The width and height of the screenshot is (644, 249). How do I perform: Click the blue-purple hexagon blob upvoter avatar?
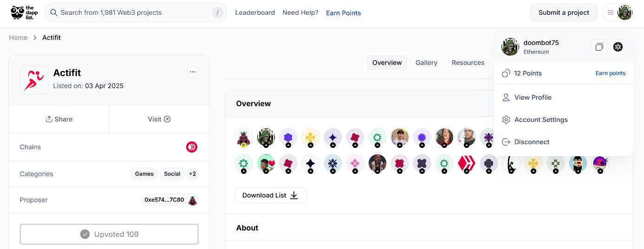(288, 138)
